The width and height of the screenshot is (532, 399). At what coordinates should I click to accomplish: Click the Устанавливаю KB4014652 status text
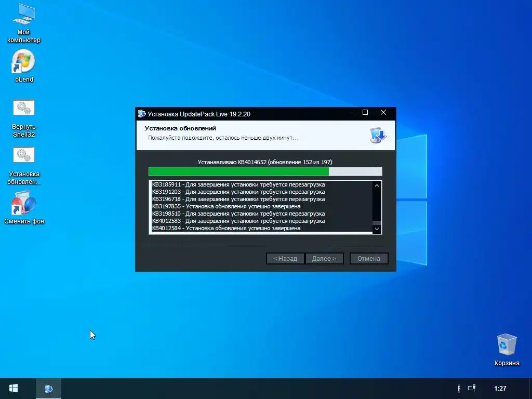tap(265, 162)
